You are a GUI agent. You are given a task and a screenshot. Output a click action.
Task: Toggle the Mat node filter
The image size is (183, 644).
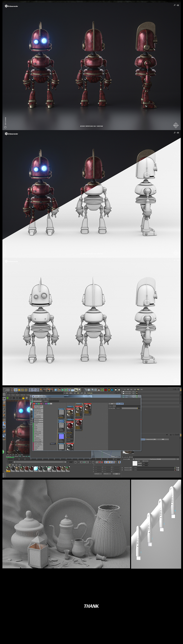point(34,404)
